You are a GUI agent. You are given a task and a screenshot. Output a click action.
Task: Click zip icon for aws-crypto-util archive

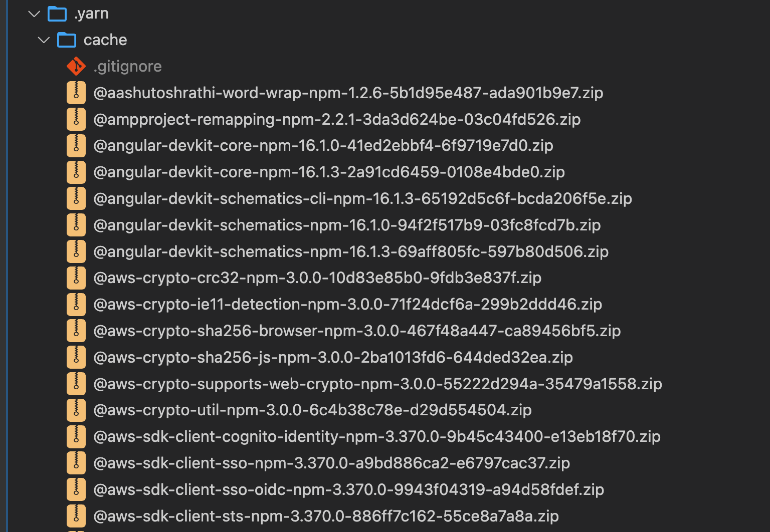click(x=76, y=410)
